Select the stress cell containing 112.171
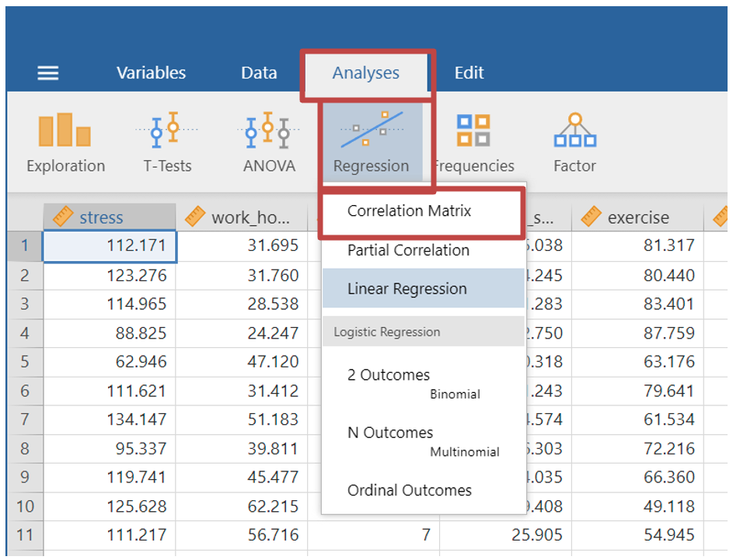This screenshot has width=733, height=560. [x=110, y=246]
